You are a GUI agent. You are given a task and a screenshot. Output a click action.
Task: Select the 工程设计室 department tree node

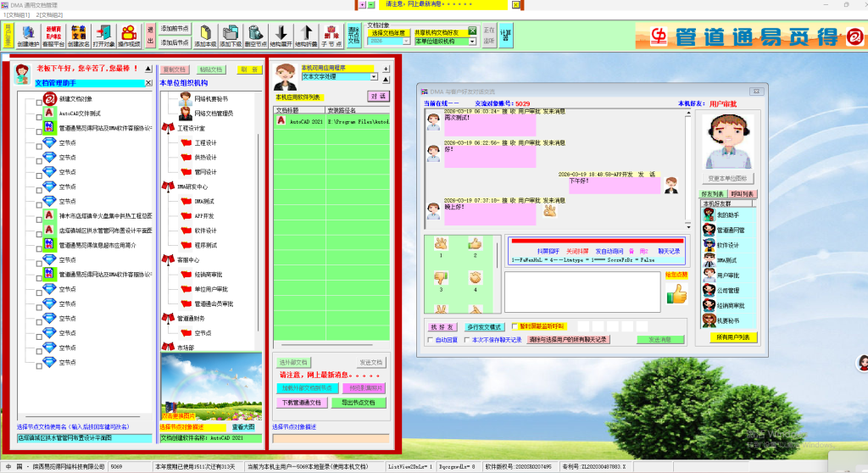tap(192, 128)
